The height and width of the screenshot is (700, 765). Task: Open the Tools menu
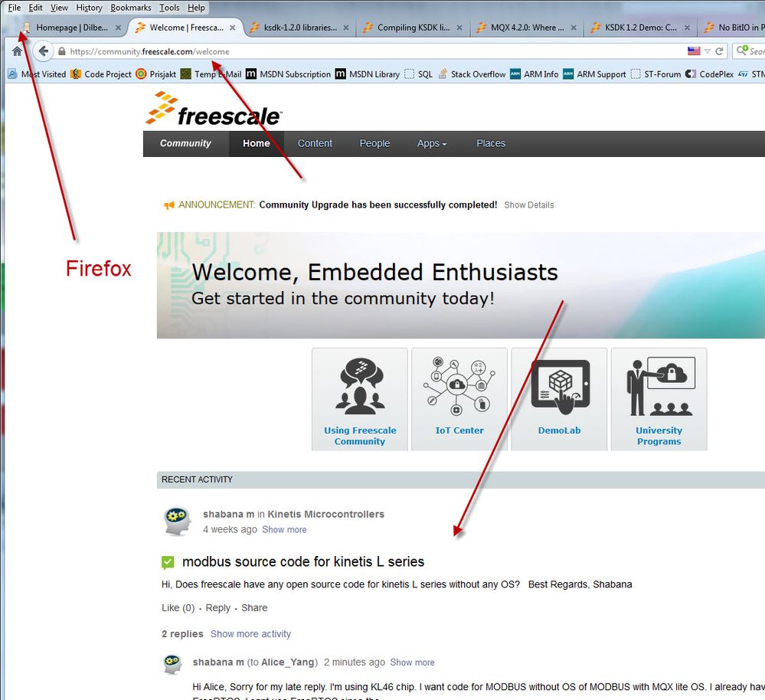169,8
